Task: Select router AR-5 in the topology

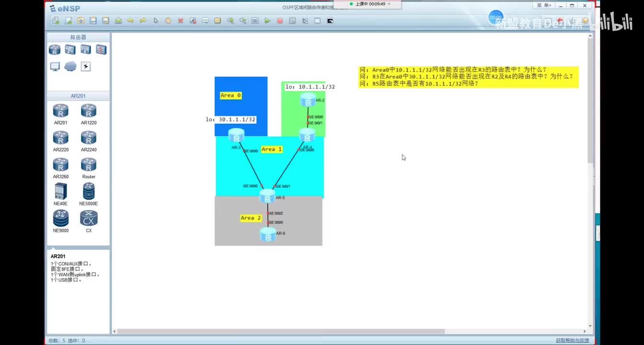Action: [267, 196]
